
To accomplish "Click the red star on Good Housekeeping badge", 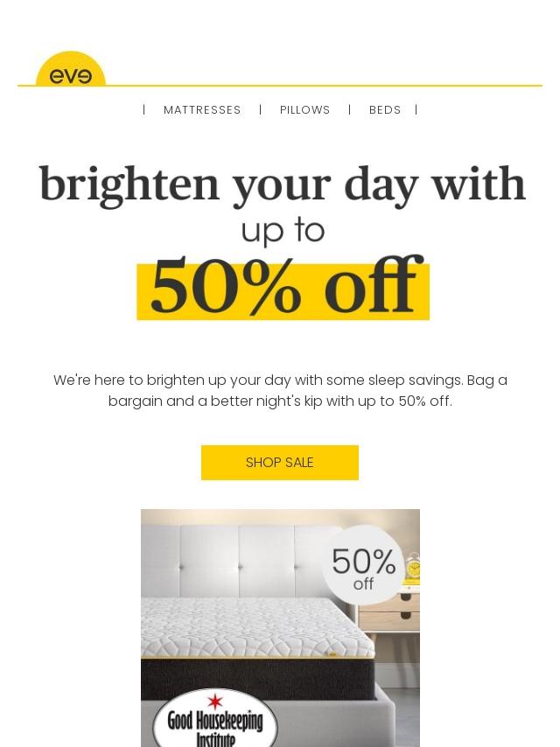I will click(x=215, y=701).
